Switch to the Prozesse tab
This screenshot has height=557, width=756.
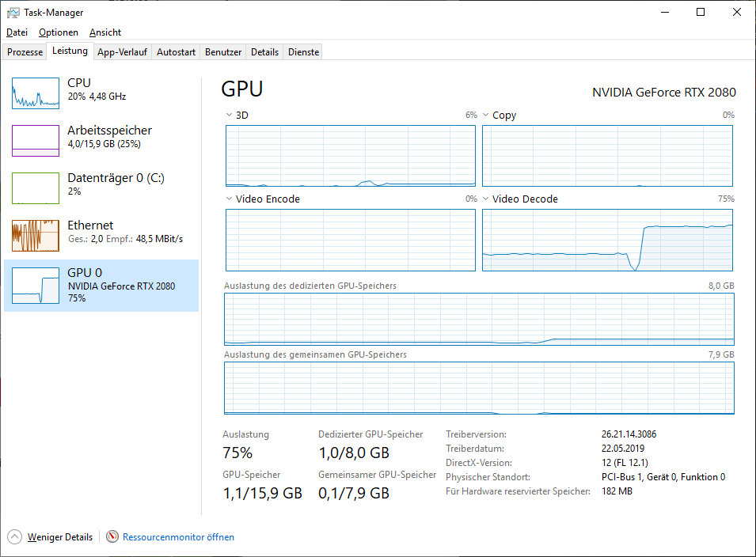(x=25, y=52)
